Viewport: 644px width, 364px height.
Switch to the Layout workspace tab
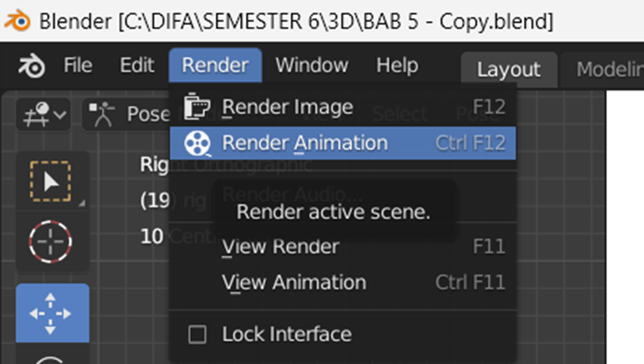pos(508,69)
